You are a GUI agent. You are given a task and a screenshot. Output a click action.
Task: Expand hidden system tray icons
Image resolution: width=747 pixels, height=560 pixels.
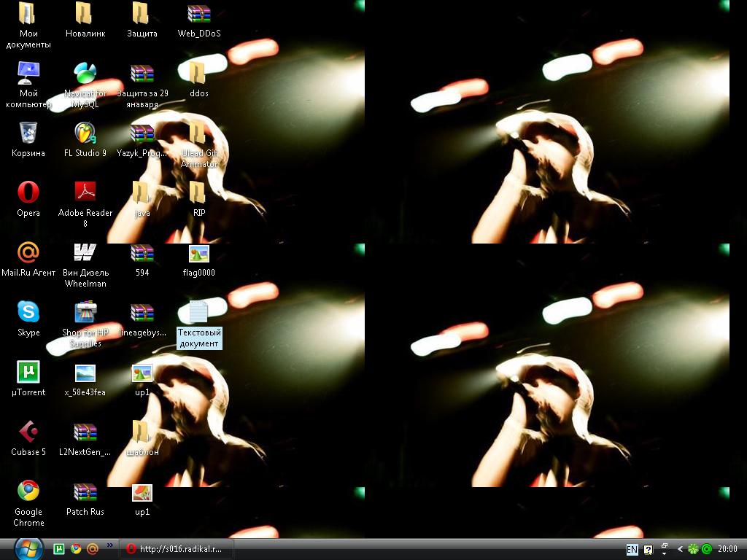(x=680, y=549)
